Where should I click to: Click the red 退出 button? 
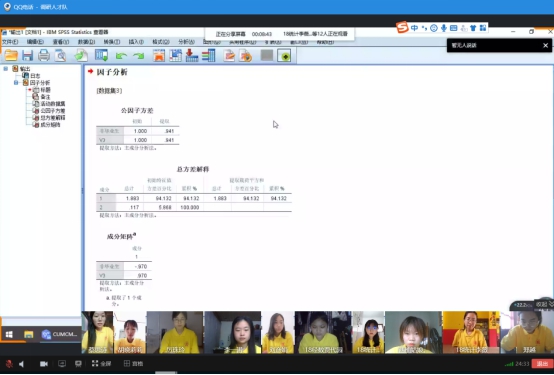(542, 364)
